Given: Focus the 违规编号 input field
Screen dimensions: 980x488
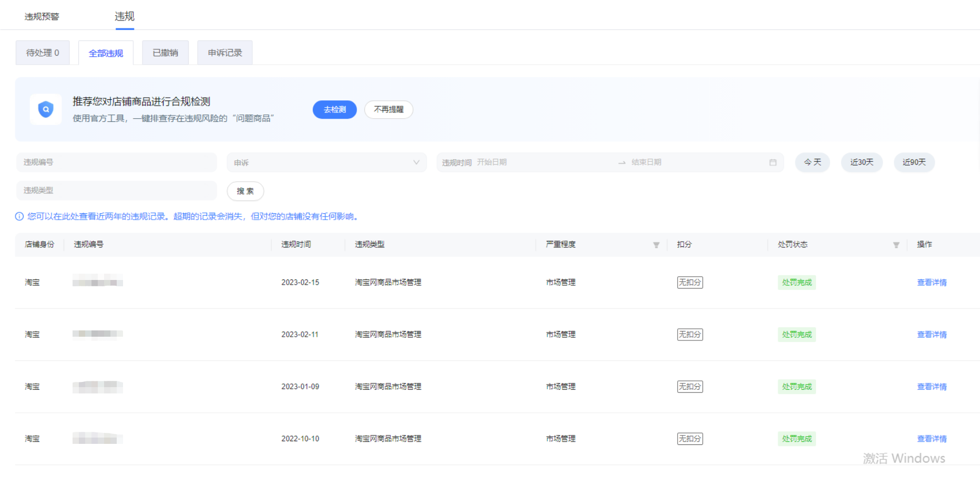Looking at the screenshot, I should tap(116, 162).
